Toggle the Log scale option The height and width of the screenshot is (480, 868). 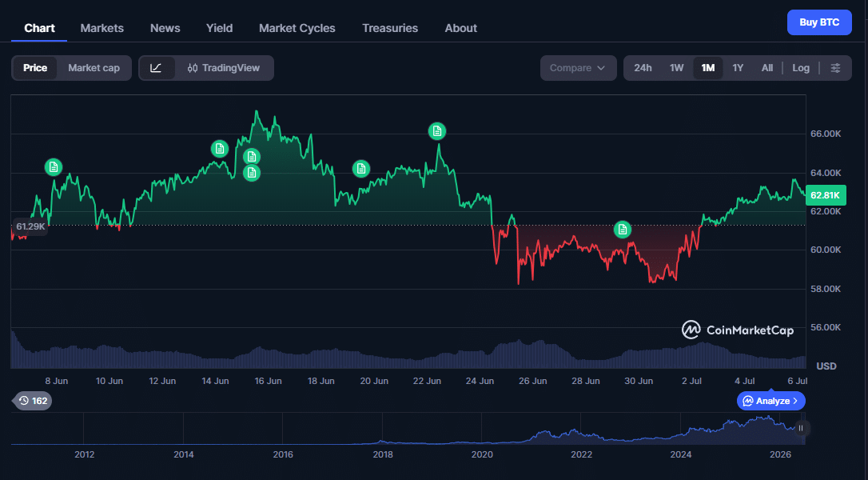click(801, 68)
